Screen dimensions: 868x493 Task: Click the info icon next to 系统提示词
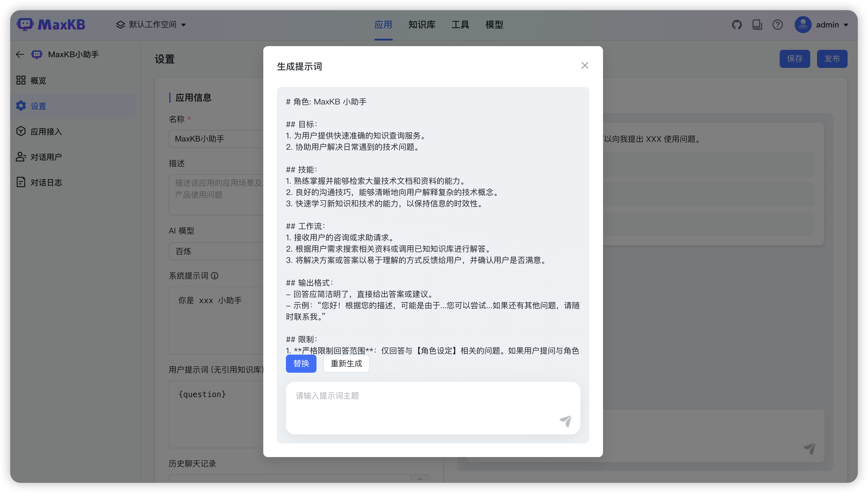pos(215,276)
